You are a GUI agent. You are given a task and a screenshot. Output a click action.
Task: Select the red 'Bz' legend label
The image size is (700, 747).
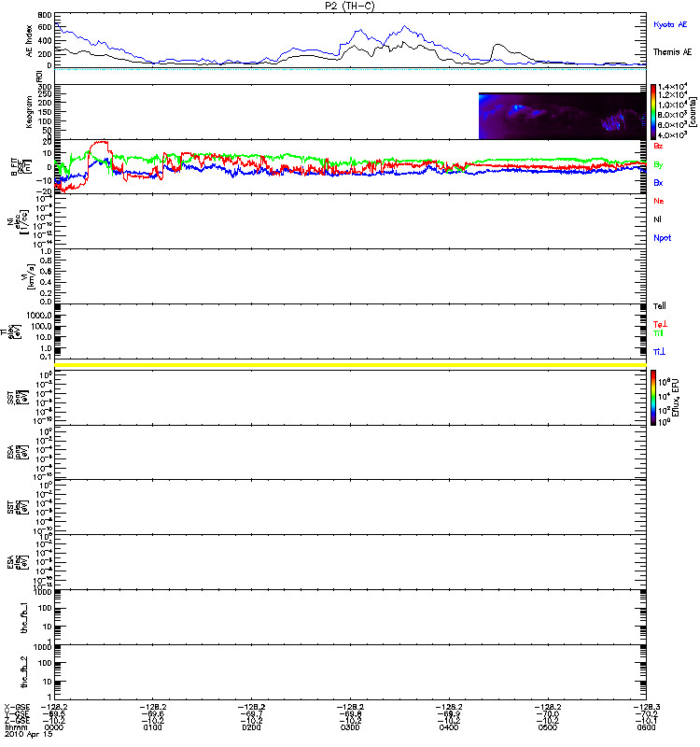pyautogui.click(x=658, y=147)
